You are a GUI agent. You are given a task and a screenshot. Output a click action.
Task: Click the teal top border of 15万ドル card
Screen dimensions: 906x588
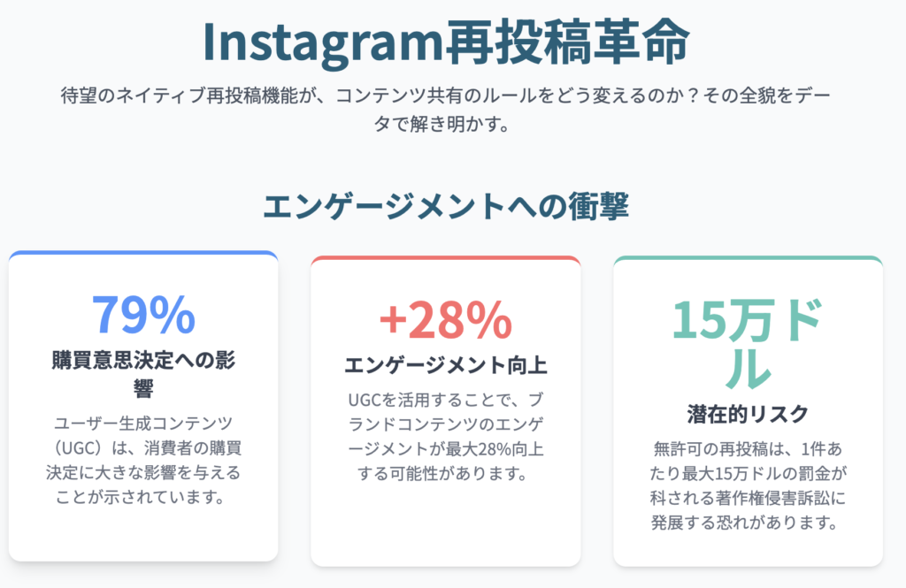[x=748, y=259]
